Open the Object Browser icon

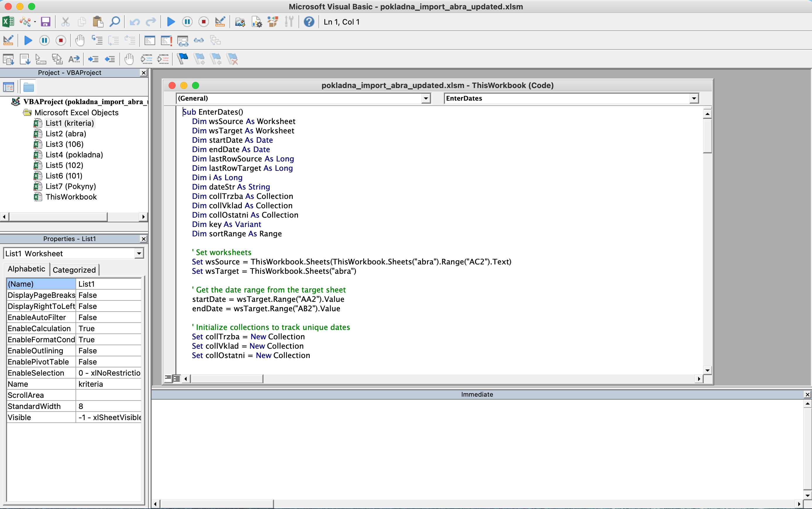coord(273,22)
